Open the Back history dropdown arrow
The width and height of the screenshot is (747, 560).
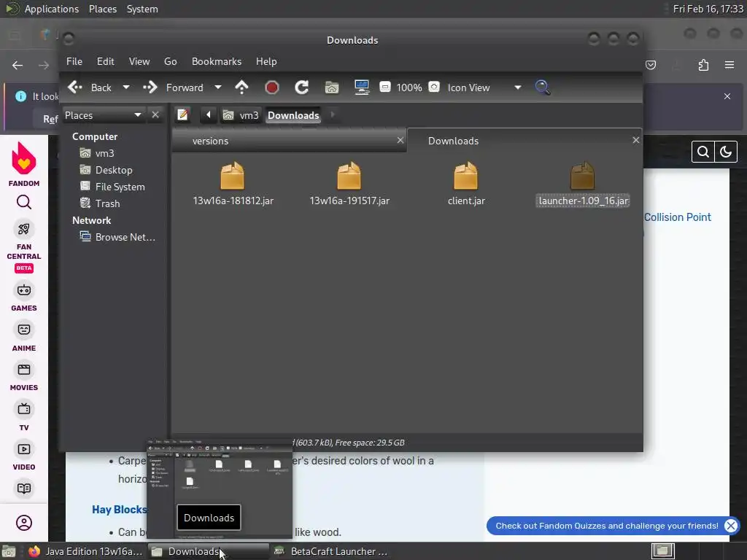pyautogui.click(x=125, y=87)
